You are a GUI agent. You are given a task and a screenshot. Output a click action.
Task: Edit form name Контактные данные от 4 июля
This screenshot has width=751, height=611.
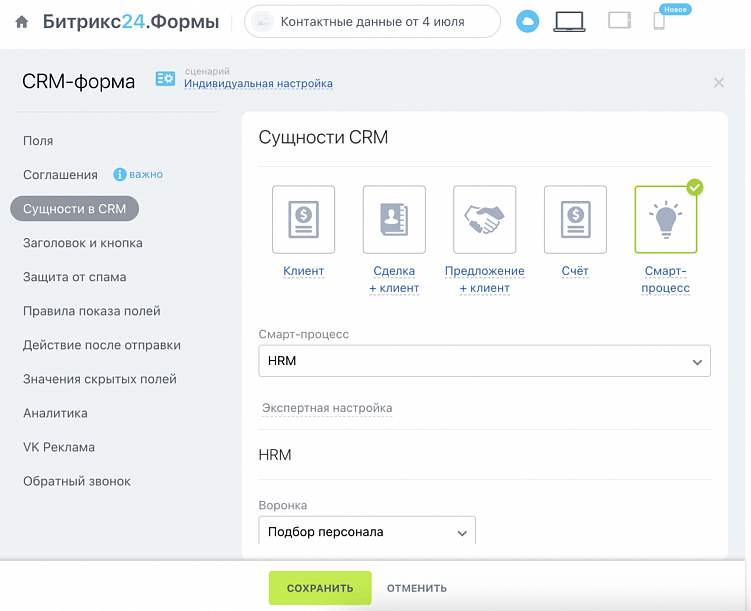[372, 22]
